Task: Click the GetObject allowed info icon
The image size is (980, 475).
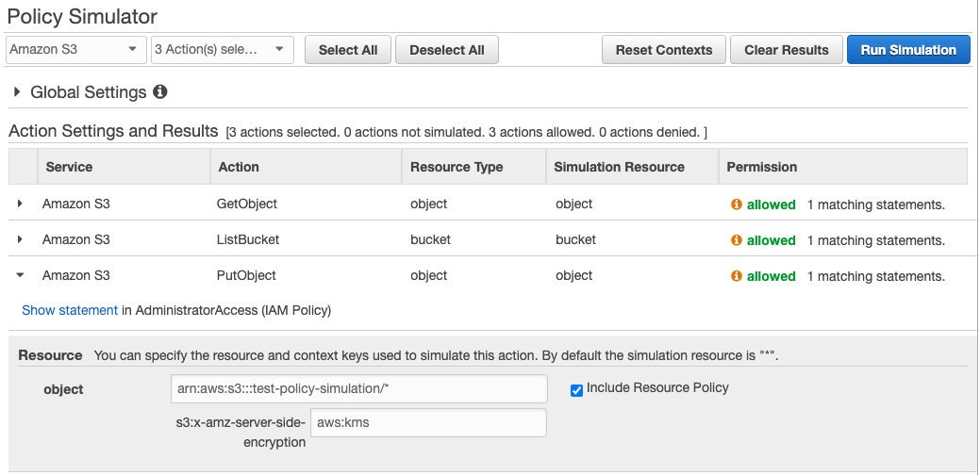Action: [x=737, y=205]
